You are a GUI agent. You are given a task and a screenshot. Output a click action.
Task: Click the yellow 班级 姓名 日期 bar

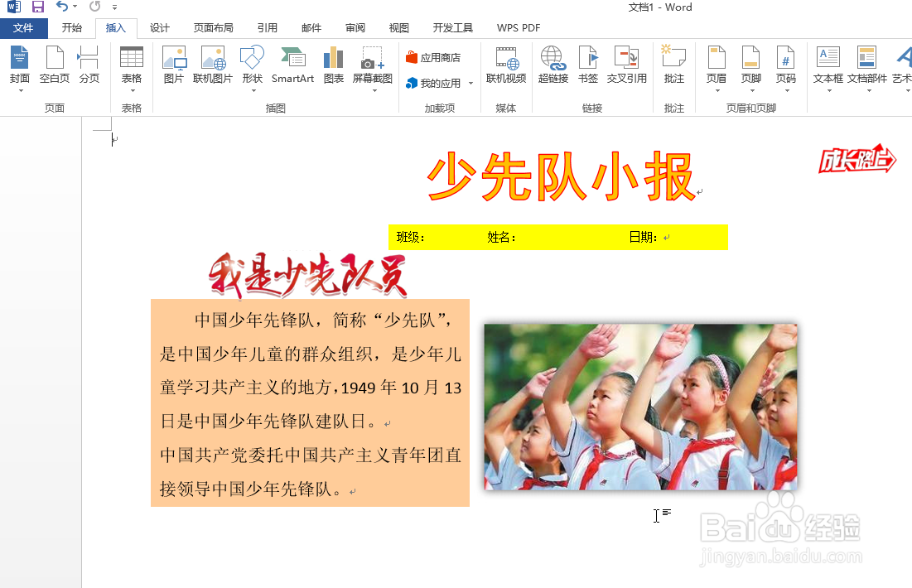[x=557, y=238]
